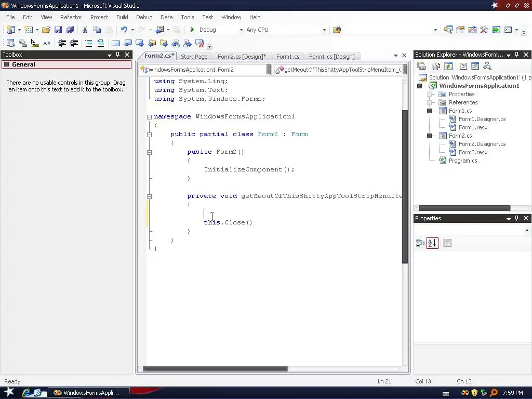Open the File menu
532x399 pixels.
click(x=10, y=17)
